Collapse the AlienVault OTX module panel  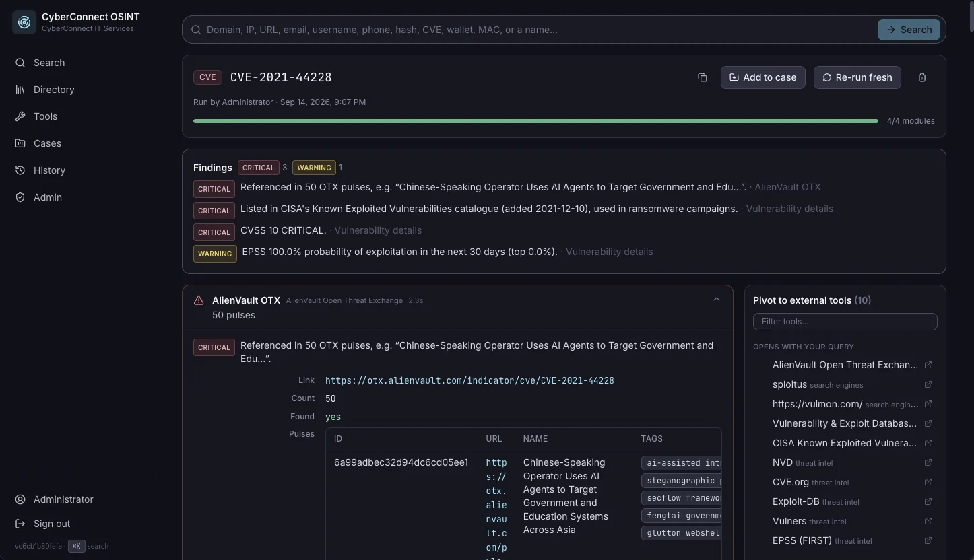point(717,300)
